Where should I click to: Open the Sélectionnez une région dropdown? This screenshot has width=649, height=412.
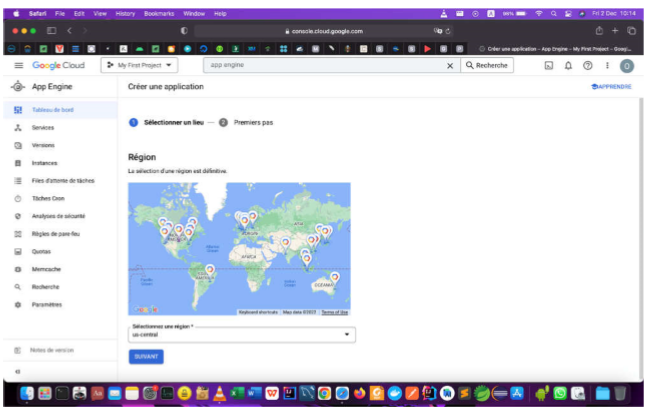tap(242, 335)
